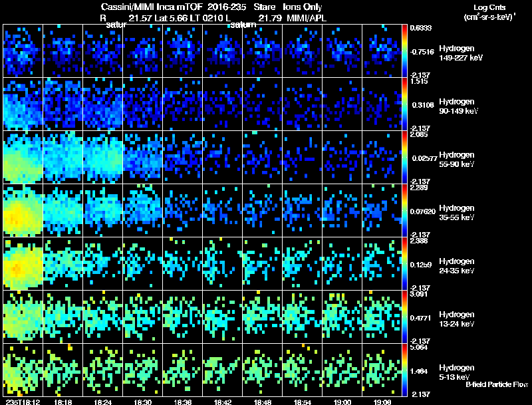Click the 0.6333 color scale maximum value
The width and height of the screenshot is (532, 405).
tap(421, 28)
